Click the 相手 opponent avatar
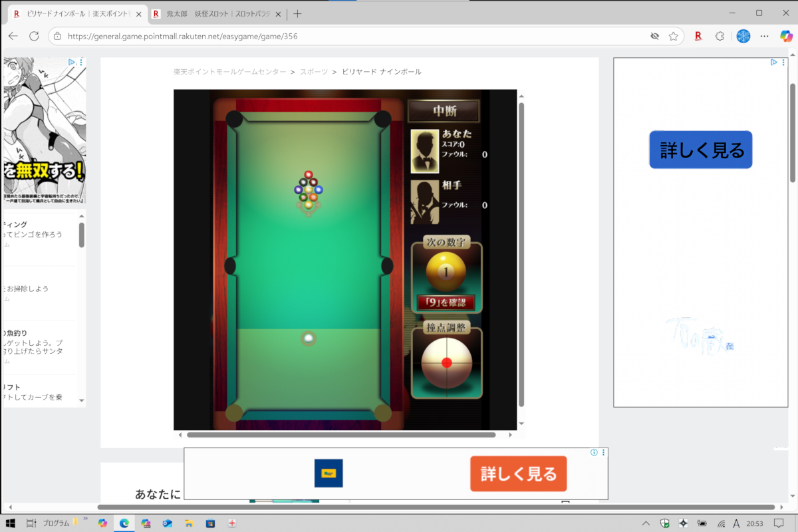Screen dimensions: 798x532 (x=425, y=201)
